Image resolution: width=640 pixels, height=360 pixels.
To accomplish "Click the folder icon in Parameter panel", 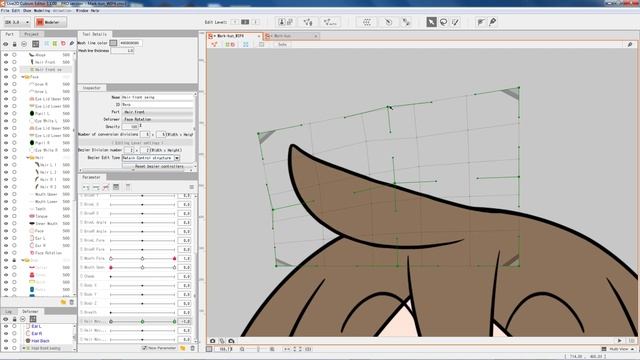I will pos(183,348).
